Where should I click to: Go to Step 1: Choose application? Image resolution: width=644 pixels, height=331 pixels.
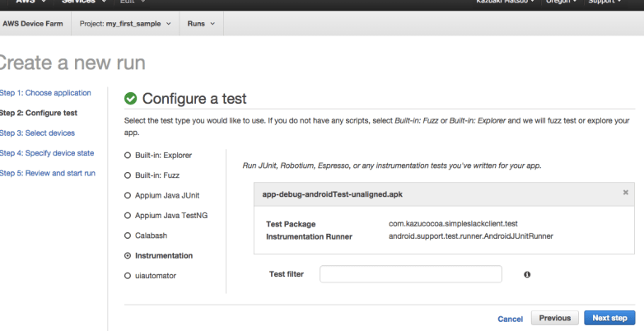click(45, 93)
